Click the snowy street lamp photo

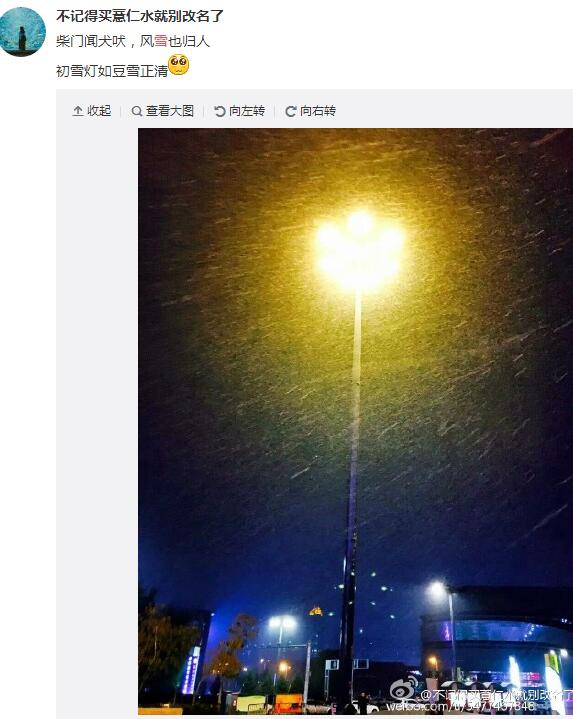point(355,421)
